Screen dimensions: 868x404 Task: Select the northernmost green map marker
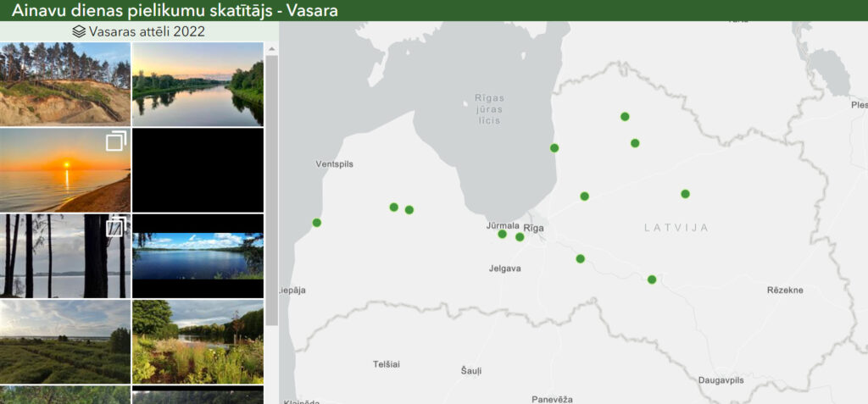pos(625,116)
